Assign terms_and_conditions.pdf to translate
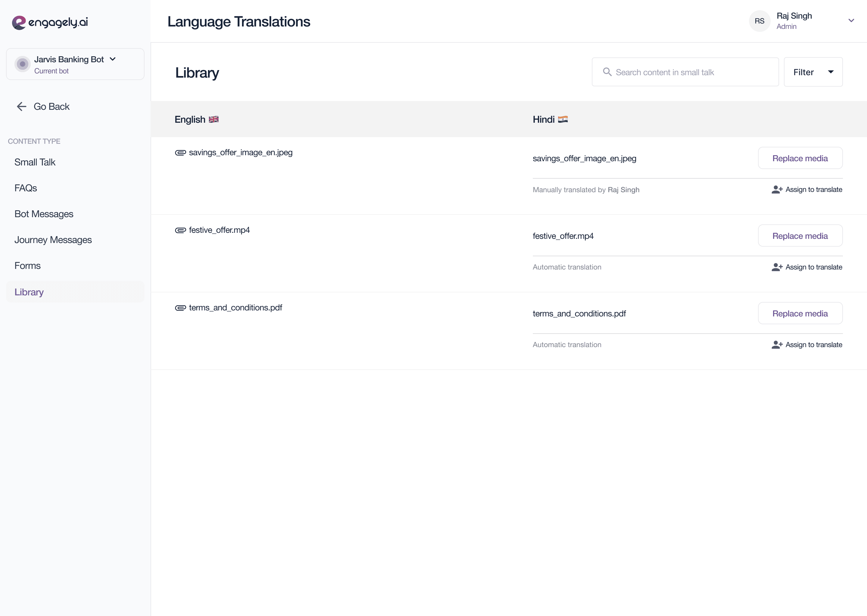Screen dimensions: 867x616 pos(807,345)
